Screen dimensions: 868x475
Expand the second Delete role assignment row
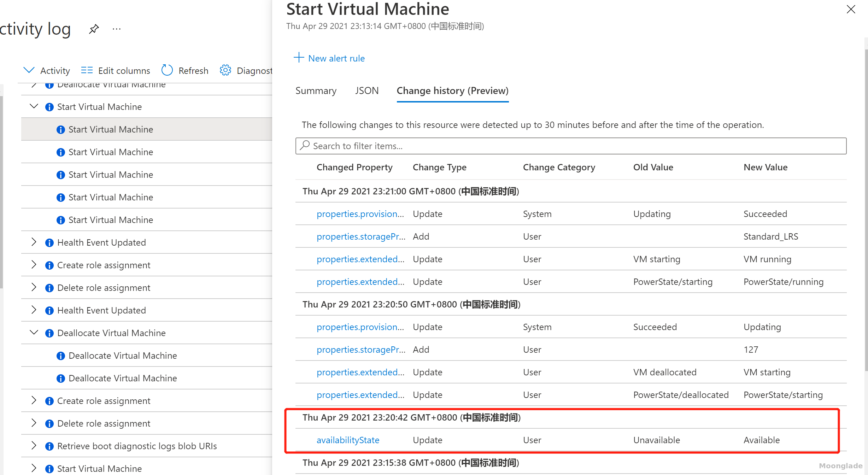pyautogui.click(x=34, y=423)
